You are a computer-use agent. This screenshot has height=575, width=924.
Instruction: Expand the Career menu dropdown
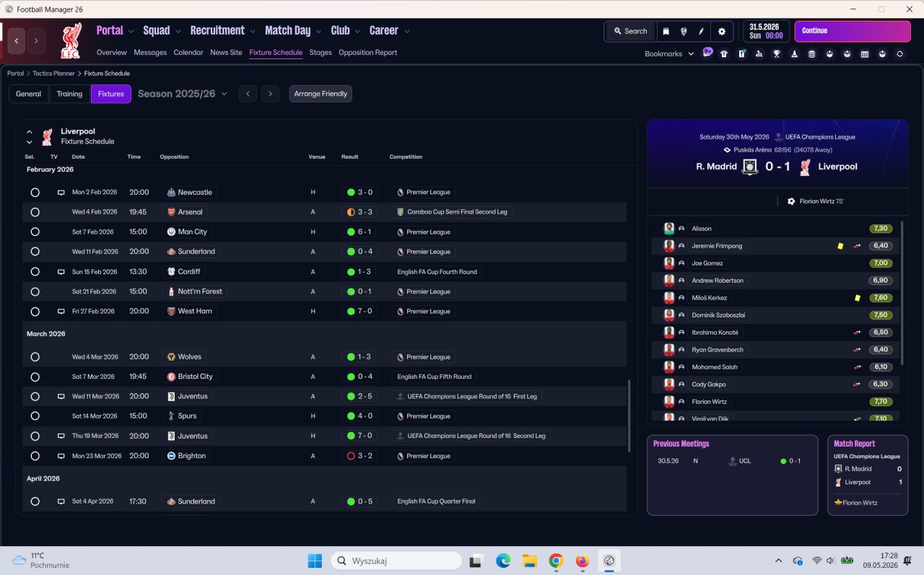[x=406, y=31]
